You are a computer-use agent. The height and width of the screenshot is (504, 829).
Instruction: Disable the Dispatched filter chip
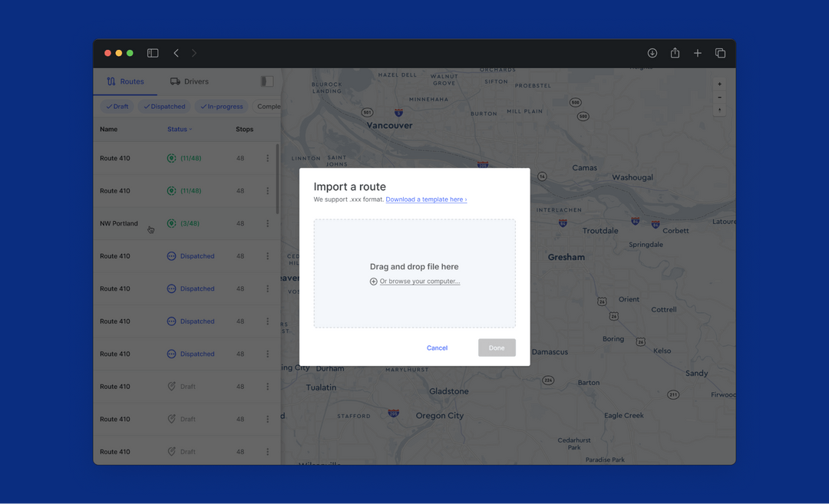(164, 106)
